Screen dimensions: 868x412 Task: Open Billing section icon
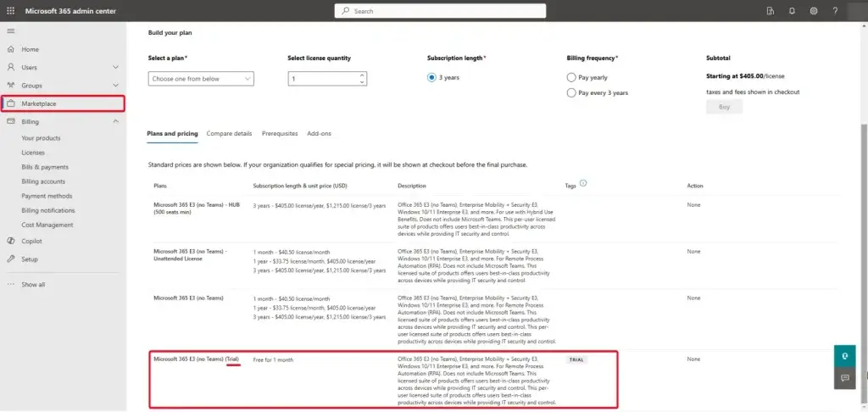pyautogui.click(x=10, y=121)
